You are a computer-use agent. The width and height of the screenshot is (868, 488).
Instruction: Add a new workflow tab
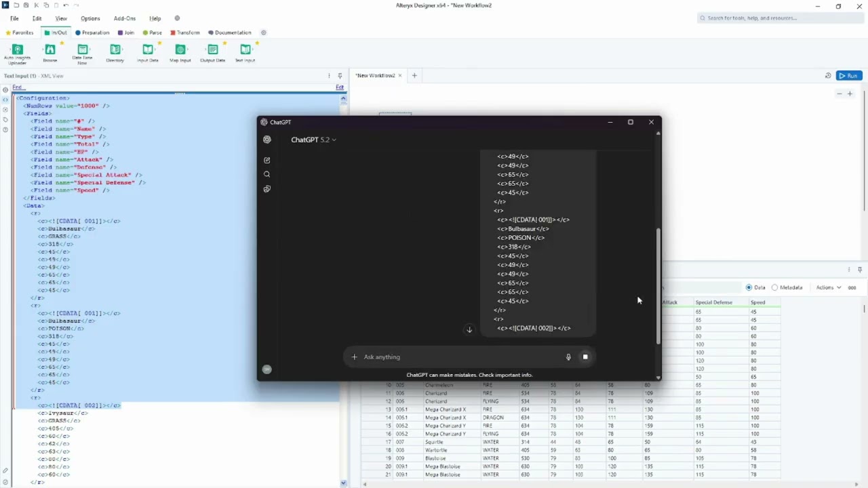tap(414, 76)
